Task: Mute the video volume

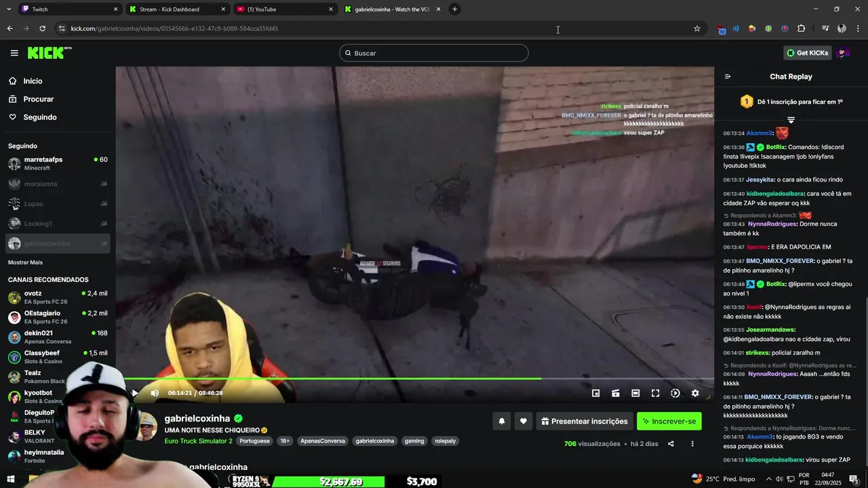Action: click(x=155, y=393)
